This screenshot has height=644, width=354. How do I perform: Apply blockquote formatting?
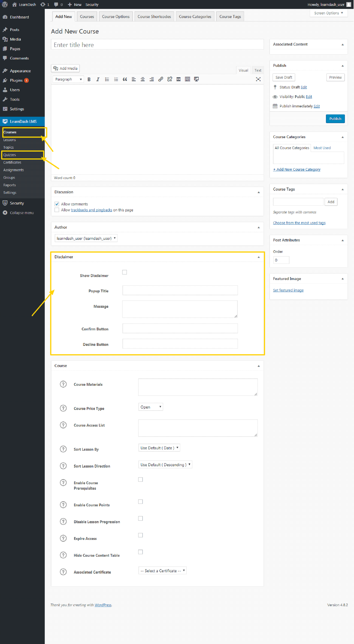click(x=125, y=79)
